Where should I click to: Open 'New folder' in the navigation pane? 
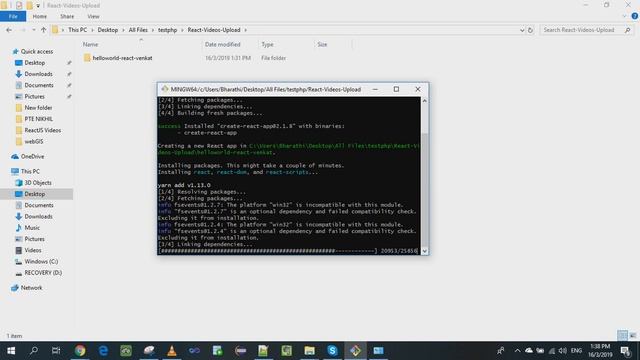pos(38,108)
